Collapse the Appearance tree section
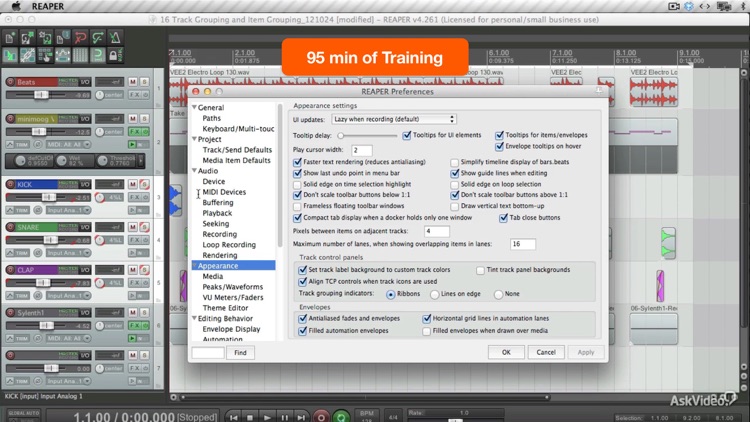This screenshot has width=750, height=422. [x=195, y=266]
